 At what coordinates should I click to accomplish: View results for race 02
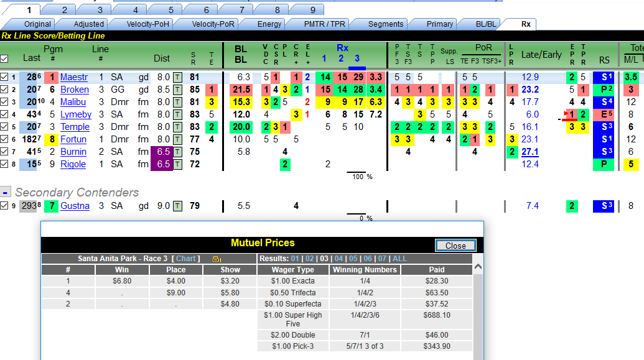tap(310, 259)
